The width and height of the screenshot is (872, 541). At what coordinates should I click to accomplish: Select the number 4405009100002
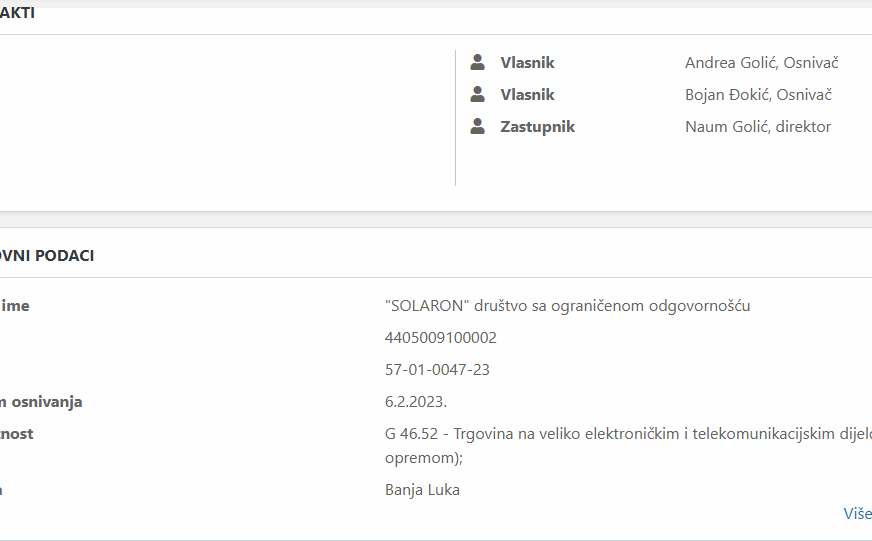point(440,338)
